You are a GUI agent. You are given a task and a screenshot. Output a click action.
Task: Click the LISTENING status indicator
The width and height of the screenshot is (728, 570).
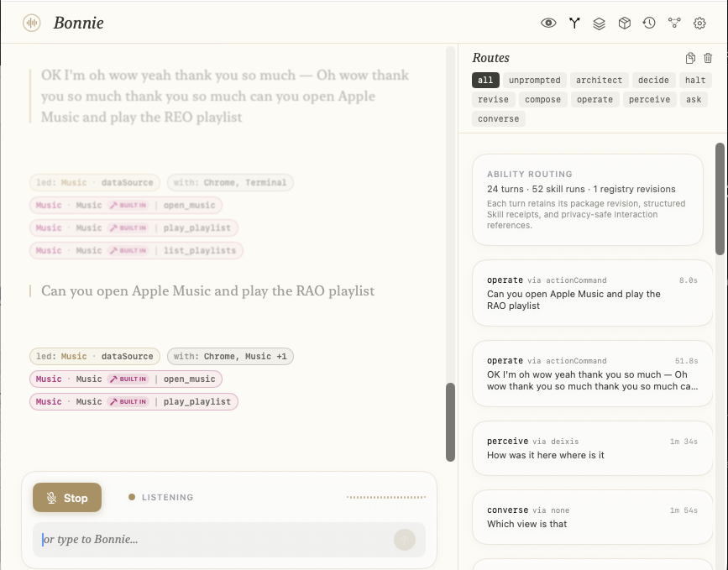pyautogui.click(x=160, y=498)
